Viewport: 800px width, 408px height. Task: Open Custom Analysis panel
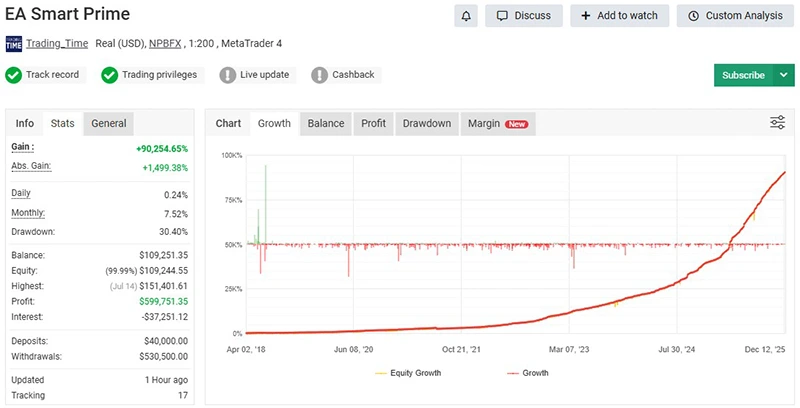point(734,16)
